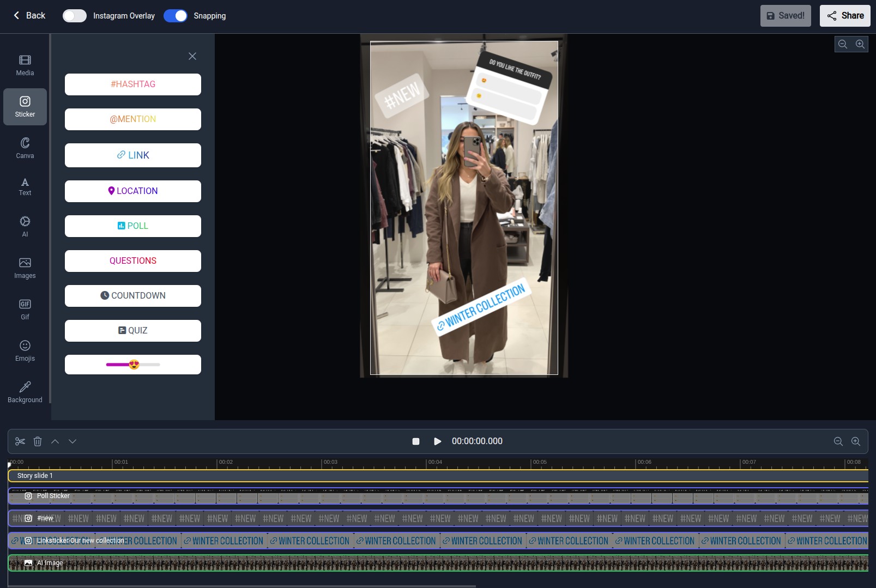Move the selected layer up using the arrow
Viewport: 876px width, 588px height.
55,441
